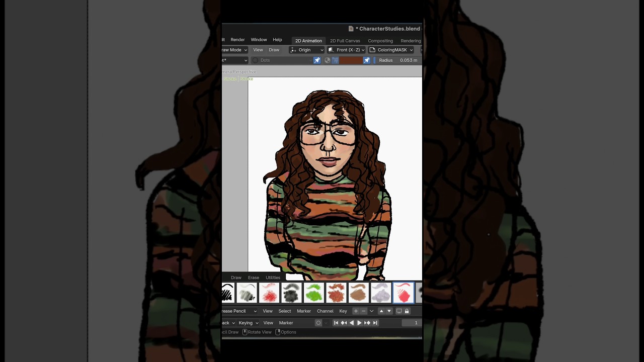Open the dope sheet View menu
Image resolution: width=644 pixels, height=362 pixels.
pos(268,311)
